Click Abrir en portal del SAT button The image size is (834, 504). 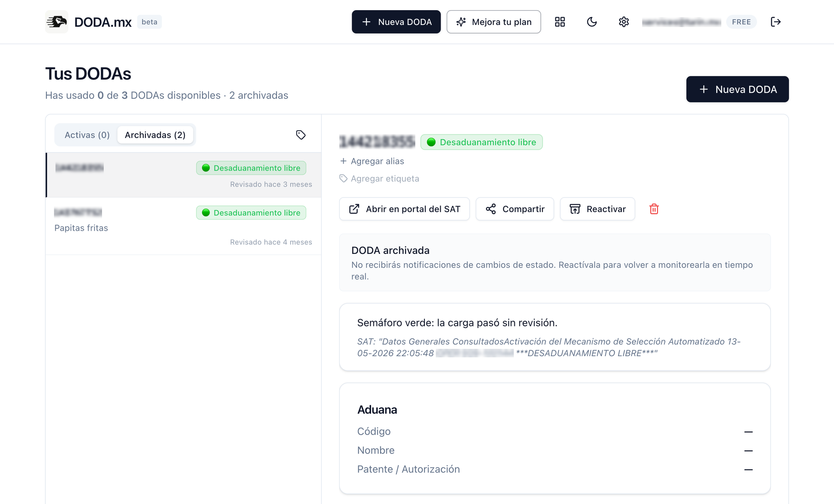click(404, 209)
